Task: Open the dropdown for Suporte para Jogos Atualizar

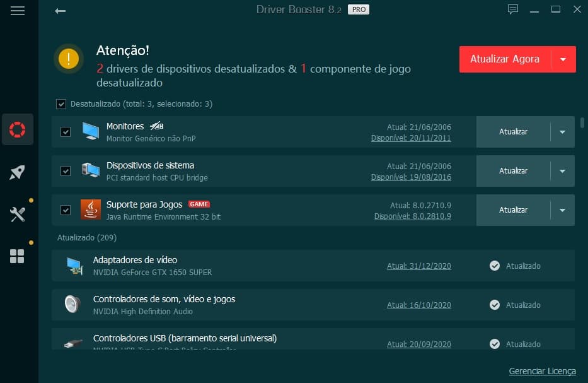Action: pyautogui.click(x=563, y=210)
